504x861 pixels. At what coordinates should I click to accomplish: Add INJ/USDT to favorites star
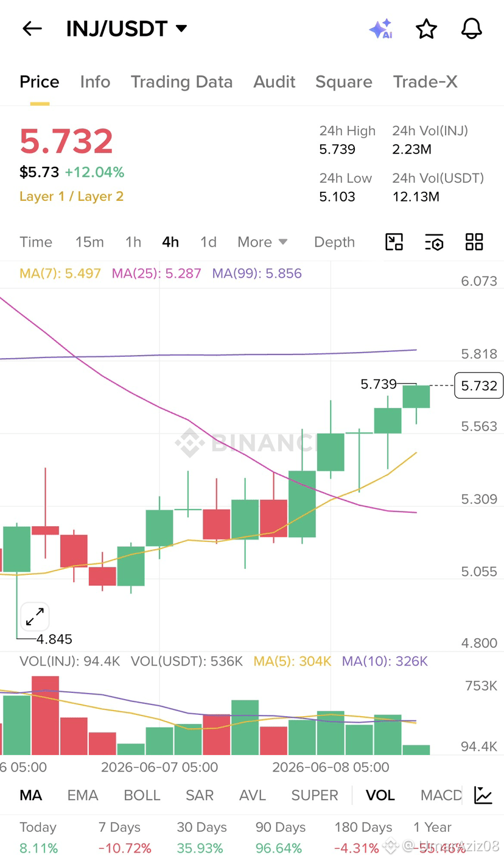(426, 29)
